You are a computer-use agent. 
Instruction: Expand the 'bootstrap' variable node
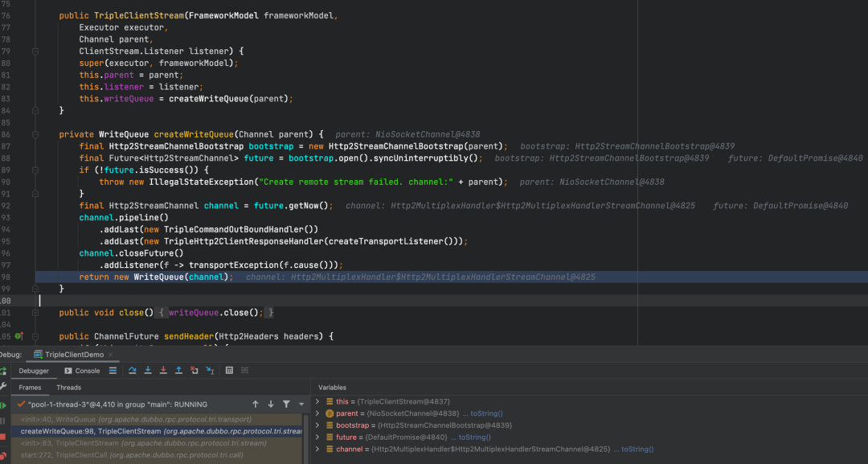pos(317,425)
